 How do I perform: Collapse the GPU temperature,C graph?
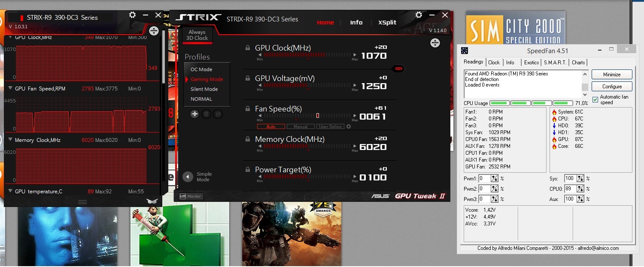coord(10,191)
